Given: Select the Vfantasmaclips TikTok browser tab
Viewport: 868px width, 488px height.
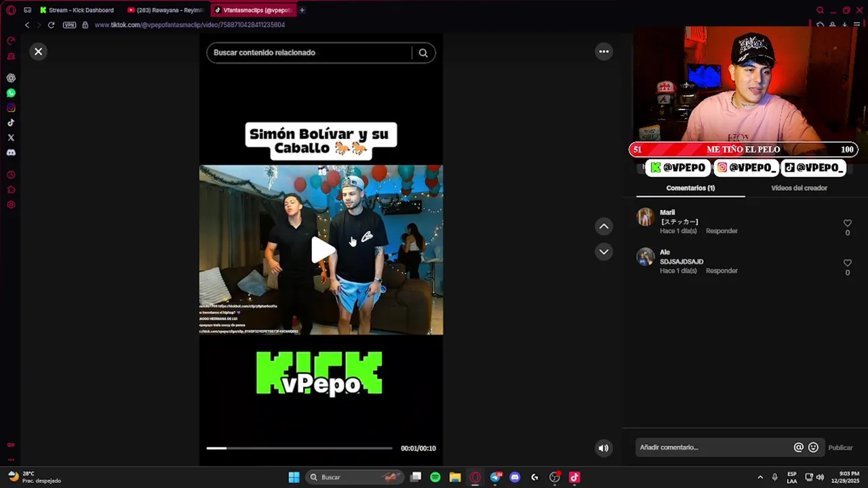Looking at the screenshot, I should [x=253, y=10].
